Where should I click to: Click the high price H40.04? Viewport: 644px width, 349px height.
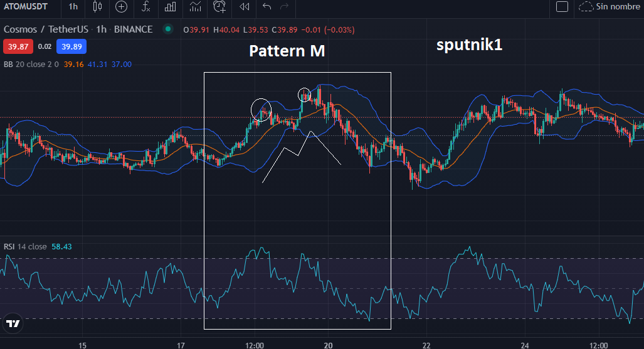pos(226,30)
